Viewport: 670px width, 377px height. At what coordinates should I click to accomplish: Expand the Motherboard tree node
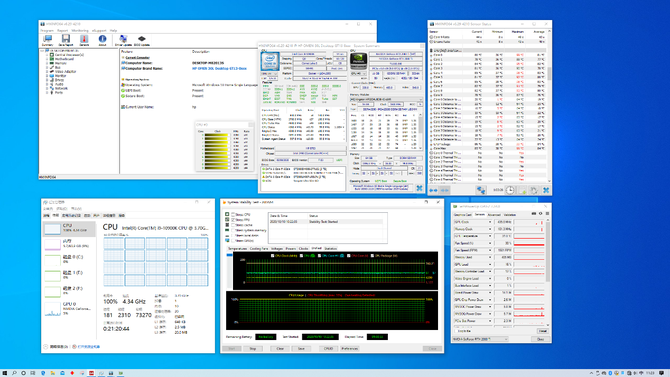click(x=47, y=59)
